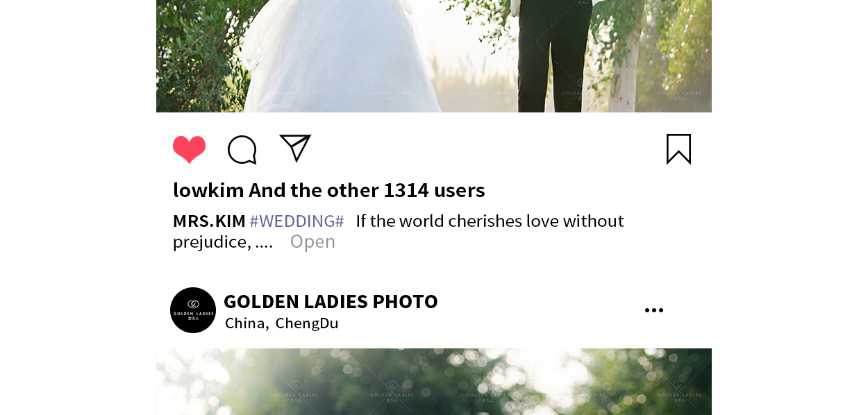Open the #WEDDING# hashtag link
Screen dimensions: 868x415
point(297,221)
